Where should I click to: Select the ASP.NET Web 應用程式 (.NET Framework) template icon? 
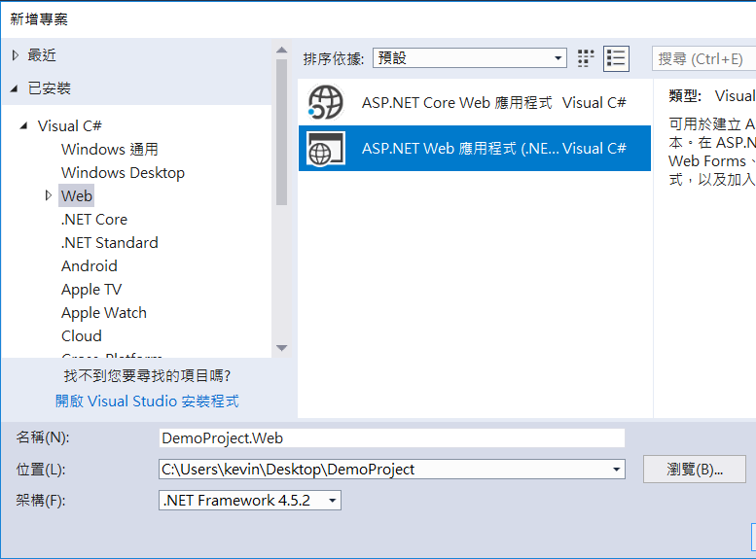[x=325, y=149]
